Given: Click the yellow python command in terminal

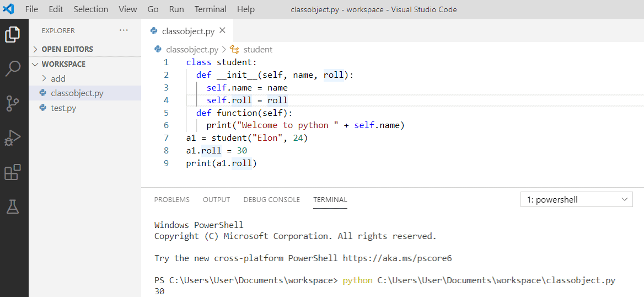Looking at the screenshot, I should [x=357, y=280].
